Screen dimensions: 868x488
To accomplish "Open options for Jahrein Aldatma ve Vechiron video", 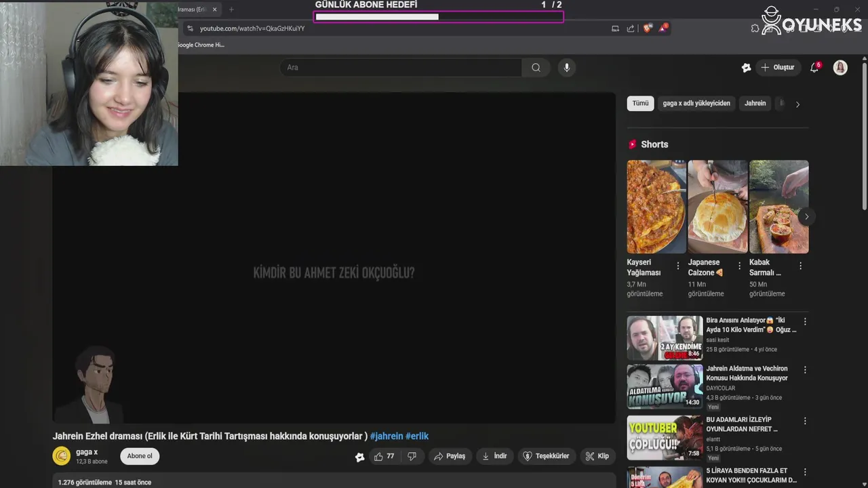I will click(805, 370).
